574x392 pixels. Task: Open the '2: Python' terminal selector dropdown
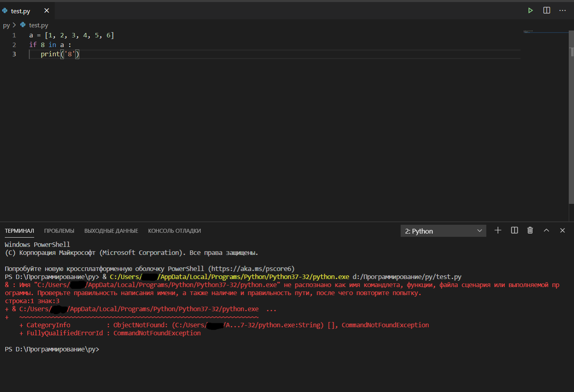[x=443, y=231]
